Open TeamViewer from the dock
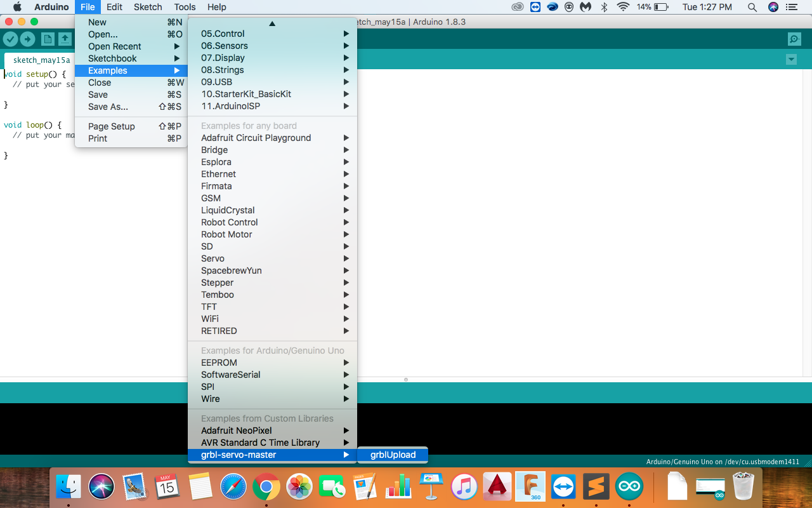This screenshot has width=812, height=508. (x=563, y=488)
